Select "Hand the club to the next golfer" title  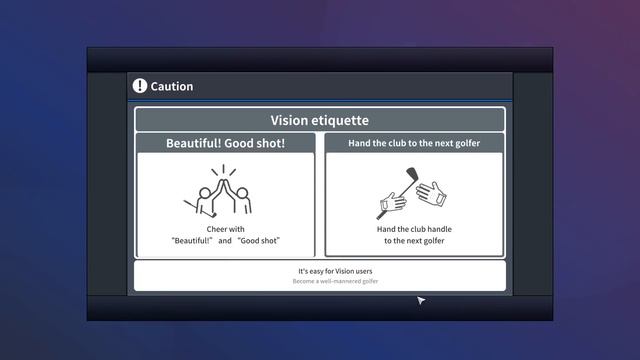414,143
